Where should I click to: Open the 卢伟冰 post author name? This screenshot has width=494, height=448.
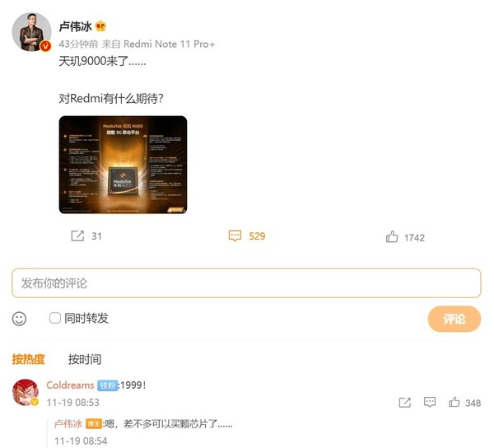pyautogui.click(x=75, y=26)
